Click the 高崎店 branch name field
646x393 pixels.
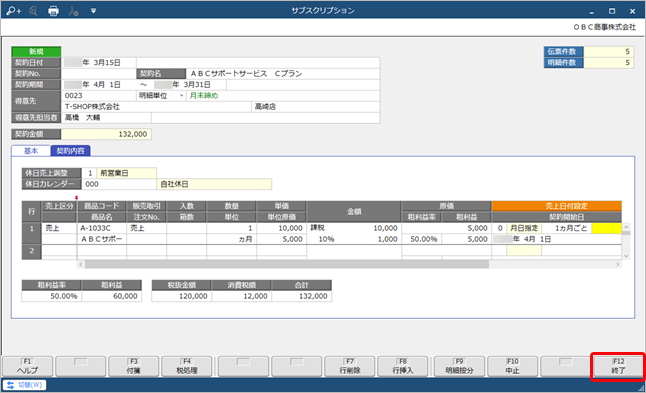pyautogui.click(x=315, y=107)
